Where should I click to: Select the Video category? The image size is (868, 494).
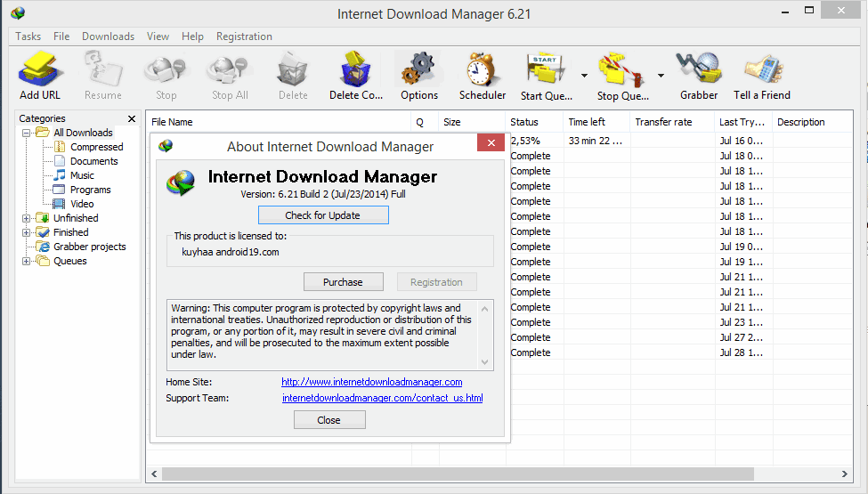click(82, 204)
